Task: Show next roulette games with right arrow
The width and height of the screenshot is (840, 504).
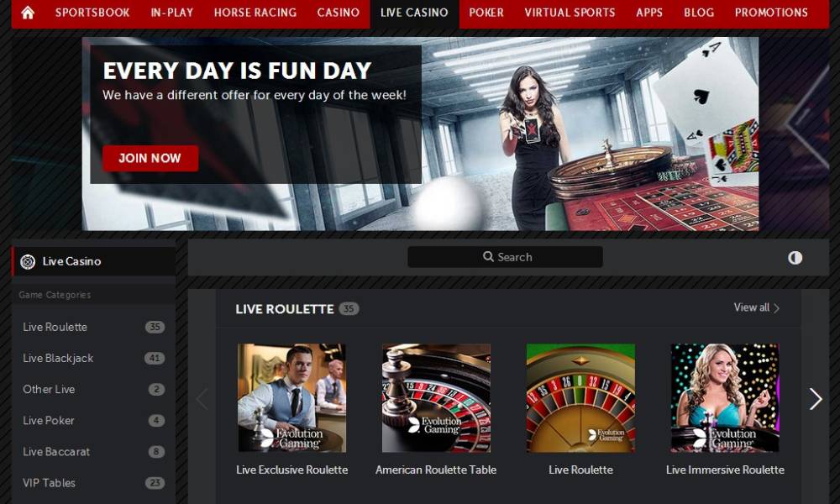Action: 816,398
